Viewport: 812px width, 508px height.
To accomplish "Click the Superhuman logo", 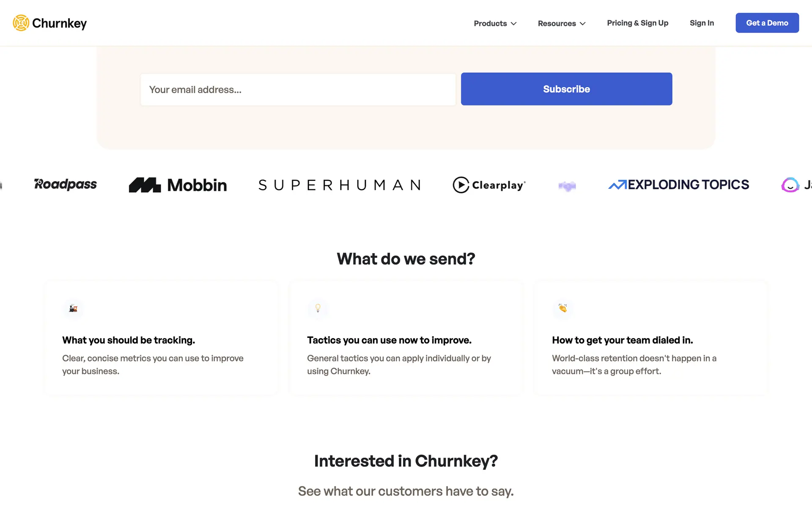I will tap(340, 185).
